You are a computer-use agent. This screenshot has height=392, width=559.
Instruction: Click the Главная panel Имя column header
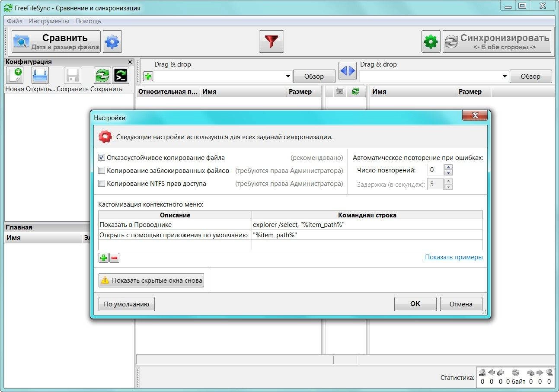43,237
